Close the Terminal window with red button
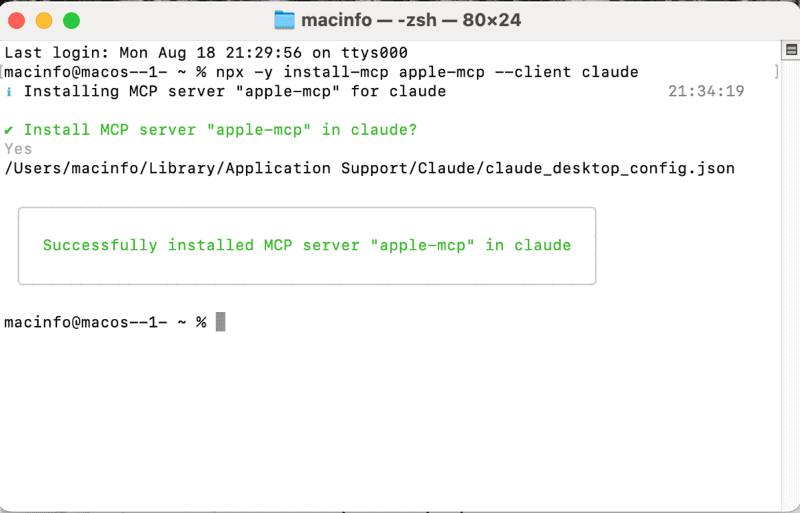 point(17,20)
